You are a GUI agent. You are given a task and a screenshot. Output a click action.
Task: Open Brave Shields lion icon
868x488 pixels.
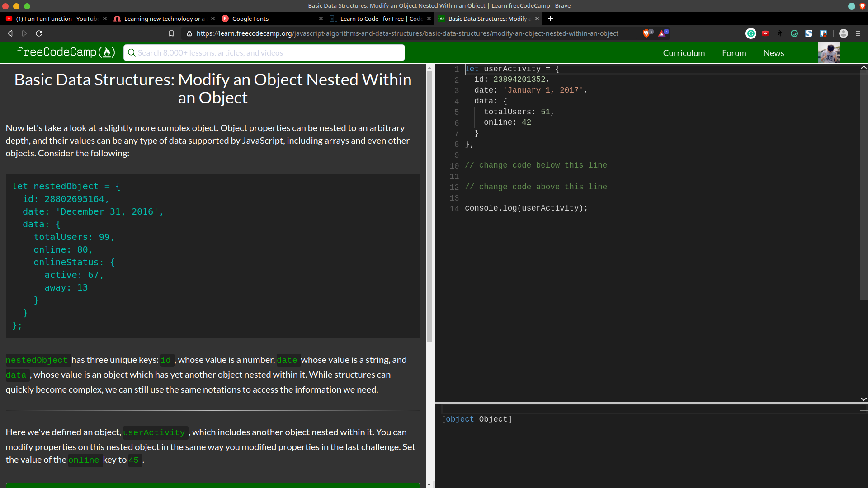(x=647, y=33)
